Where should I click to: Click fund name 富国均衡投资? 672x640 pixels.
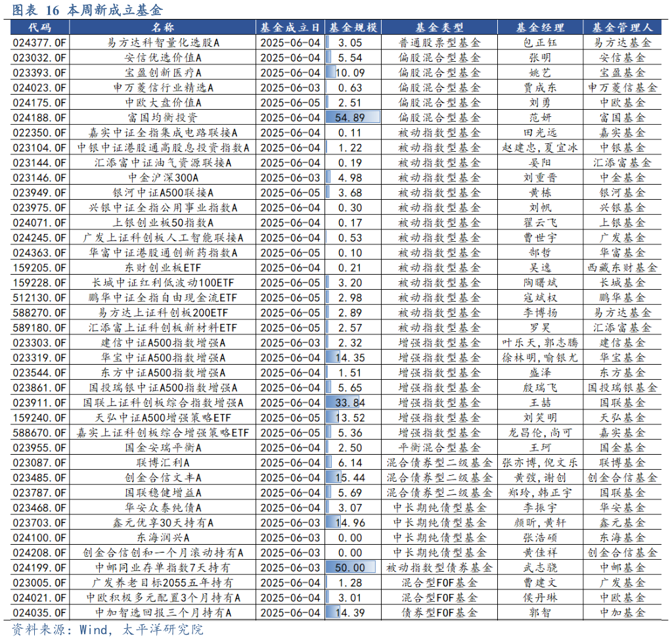coord(163,118)
